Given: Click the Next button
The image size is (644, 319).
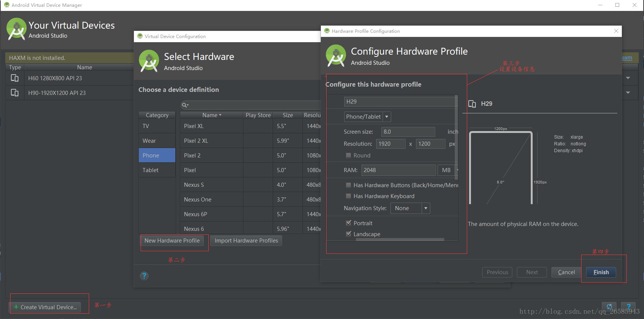Looking at the screenshot, I should [532, 272].
